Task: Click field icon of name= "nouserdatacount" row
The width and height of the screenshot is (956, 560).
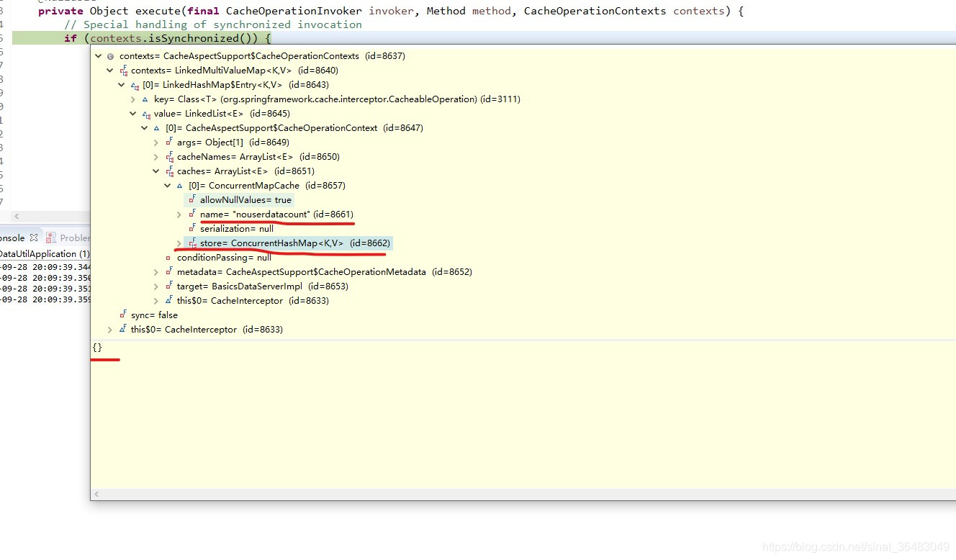Action: point(192,214)
